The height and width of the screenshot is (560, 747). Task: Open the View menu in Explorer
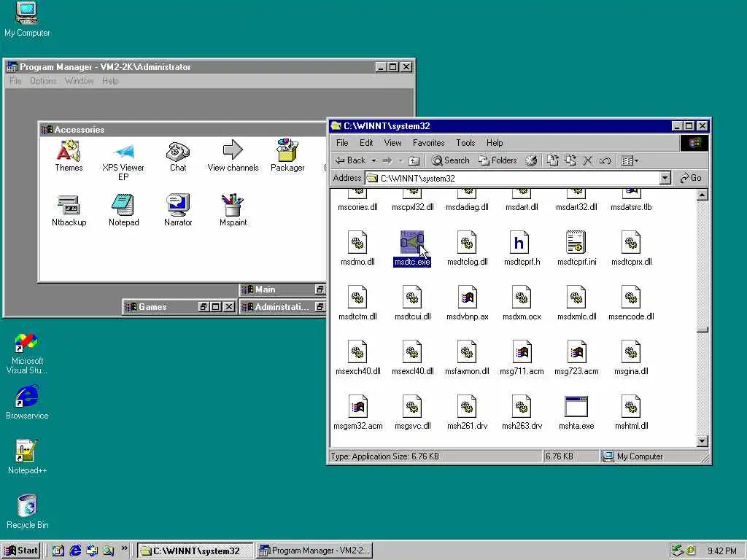coord(392,143)
